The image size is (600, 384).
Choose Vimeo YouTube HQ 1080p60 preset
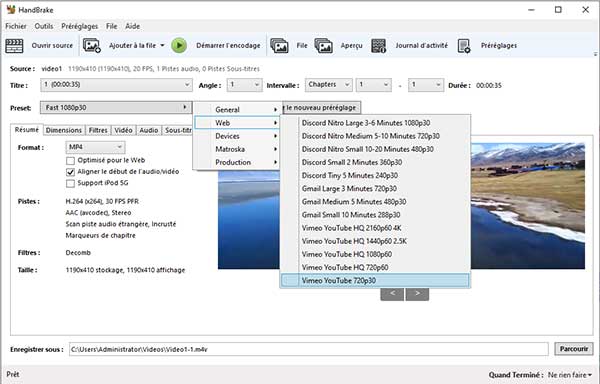[x=375, y=254]
